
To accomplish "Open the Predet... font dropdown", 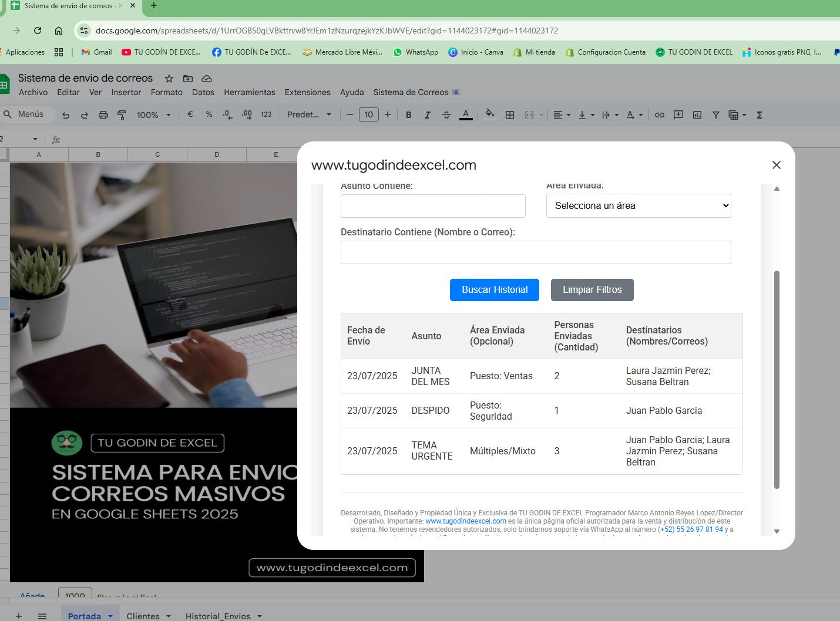I will [x=309, y=114].
